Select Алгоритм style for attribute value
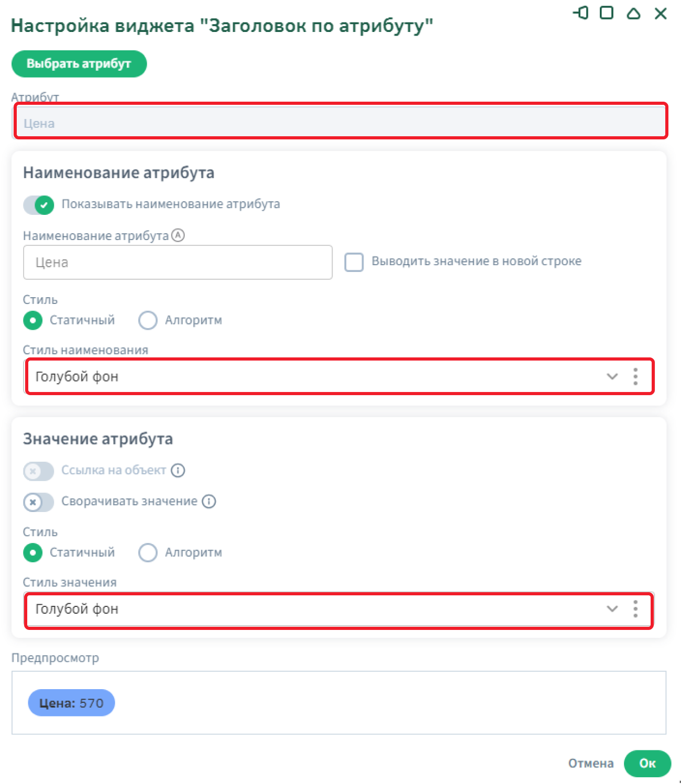Screen dimensions: 681x784 148,552
